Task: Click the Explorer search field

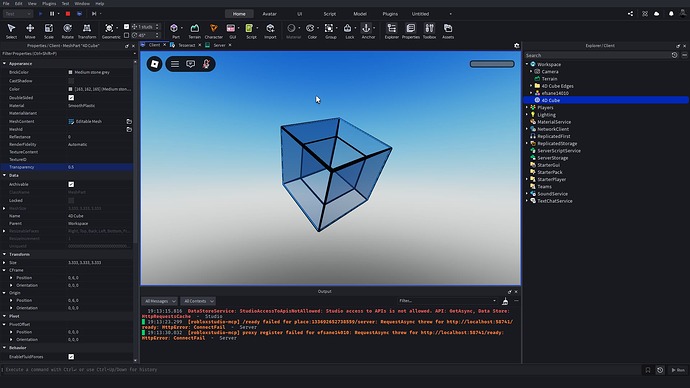Action: pos(597,55)
